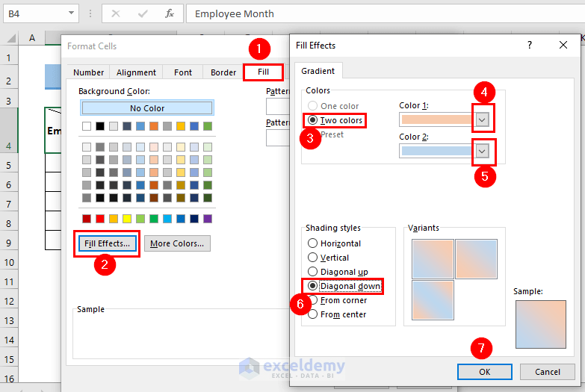
Task: Choose the Horizontal shading style
Action: pyautogui.click(x=334, y=243)
